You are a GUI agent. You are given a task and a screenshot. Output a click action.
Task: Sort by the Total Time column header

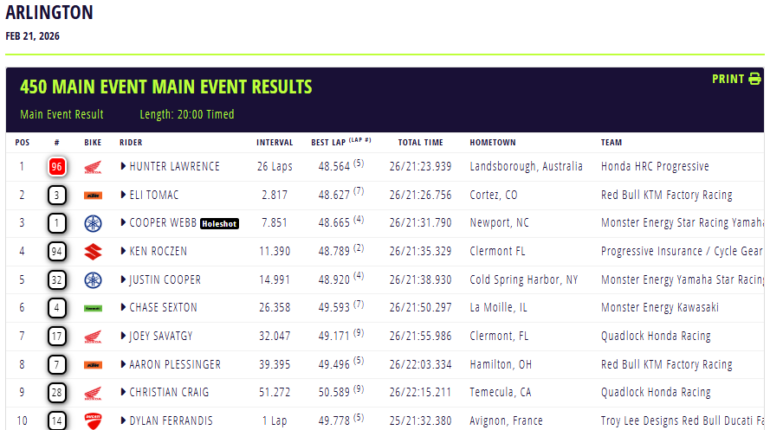coord(421,142)
